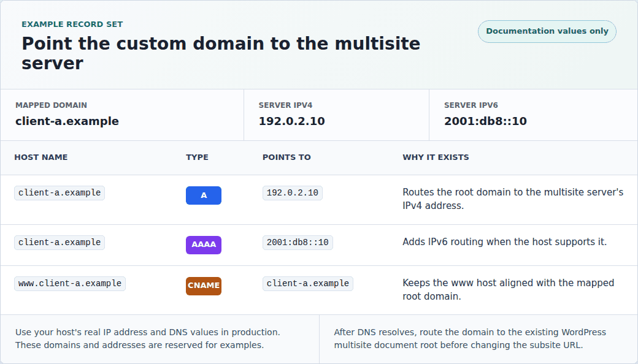Click 'After DNS resolves' footer note
The width and height of the screenshot is (638, 364).
point(470,338)
